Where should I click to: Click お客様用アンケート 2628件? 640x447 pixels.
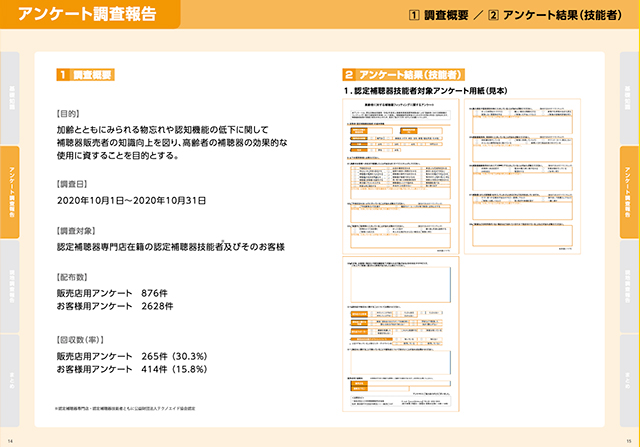[115, 306]
